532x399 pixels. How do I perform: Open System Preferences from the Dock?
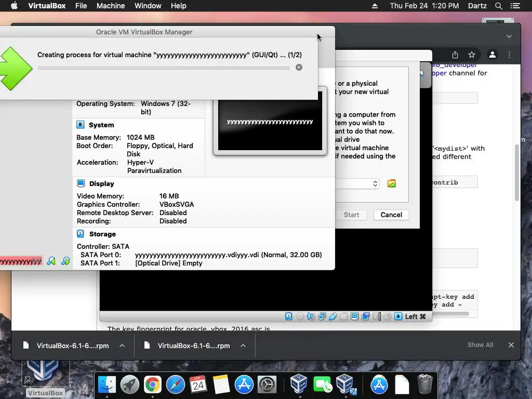click(x=267, y=385)
